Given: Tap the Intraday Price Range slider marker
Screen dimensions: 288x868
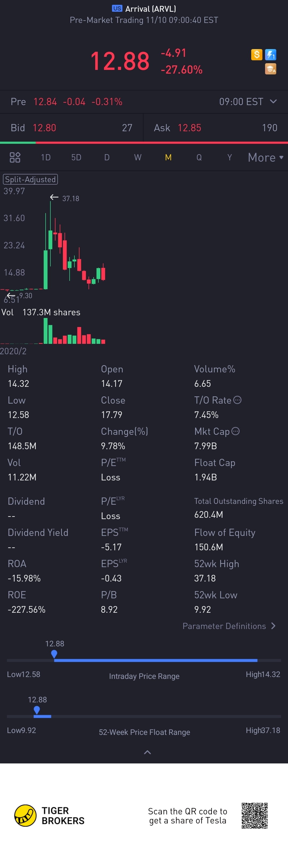Looking at the screenshot, I should tap(54, 654).
